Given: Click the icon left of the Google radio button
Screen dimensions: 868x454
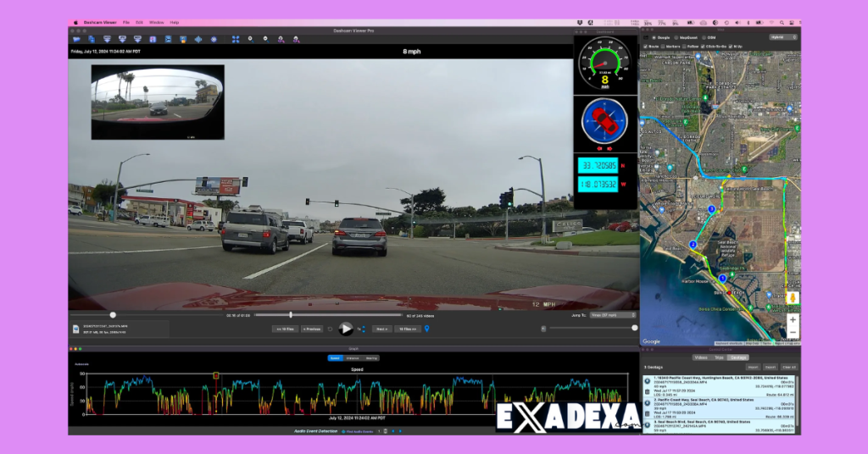Looking at the screenshot, I should [x=645, y=37].
